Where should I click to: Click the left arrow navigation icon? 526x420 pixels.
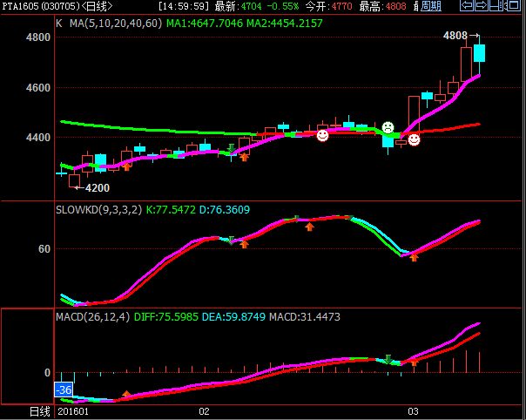466,5
